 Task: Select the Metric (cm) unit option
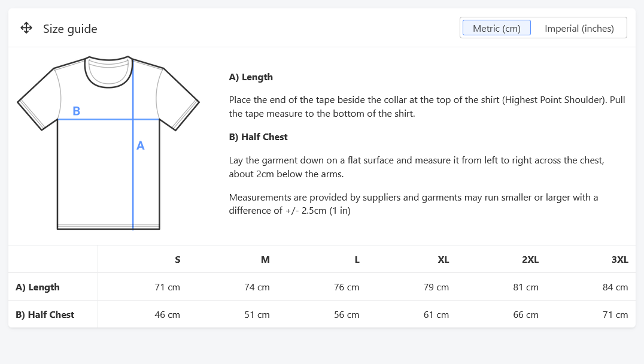tap(496, 28)
